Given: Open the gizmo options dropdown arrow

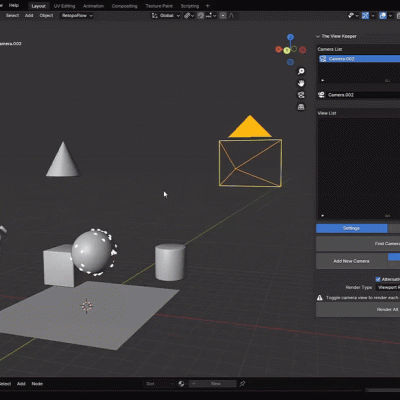Looking at the screenshot, I should pos(373,16).
